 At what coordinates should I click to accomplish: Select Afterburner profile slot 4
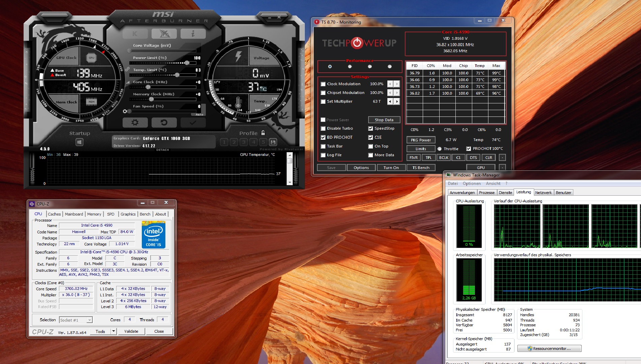coord(254,142)
